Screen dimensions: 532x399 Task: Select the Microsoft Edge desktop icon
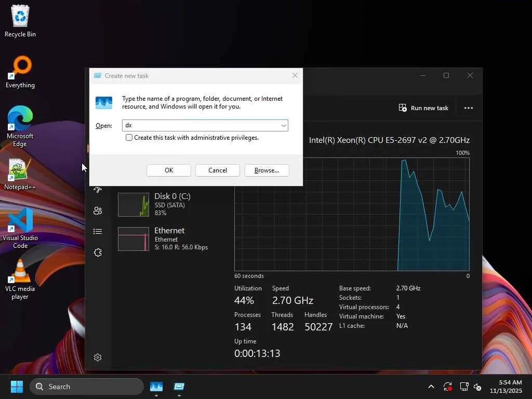pyautogui.click(x=20, y=126)
